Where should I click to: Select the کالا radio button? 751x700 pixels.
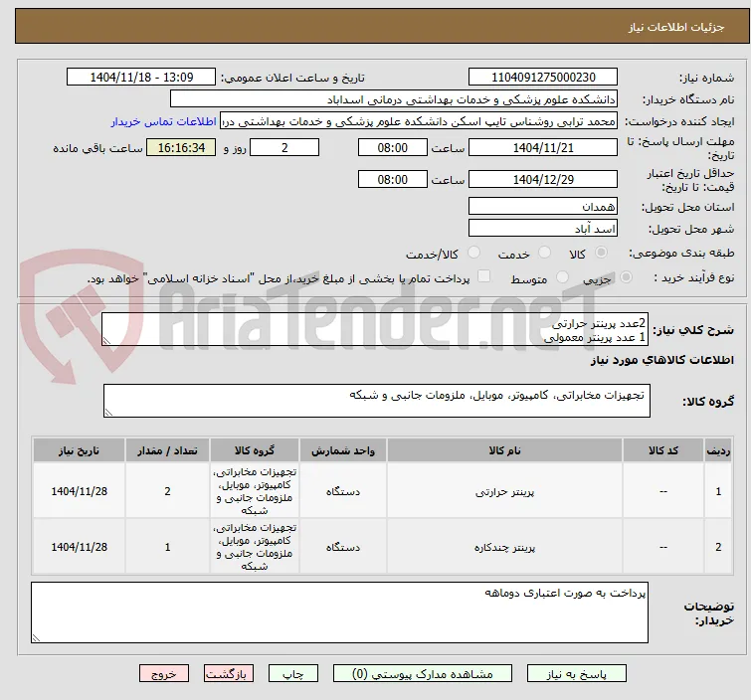pyautogui.click(x=601, y=253)
